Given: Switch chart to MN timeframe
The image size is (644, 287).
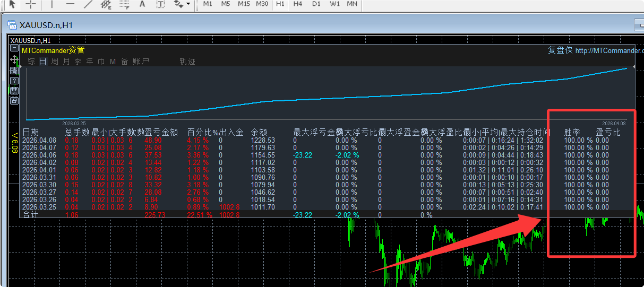Looking at the screenshot, I should point(352,4).
